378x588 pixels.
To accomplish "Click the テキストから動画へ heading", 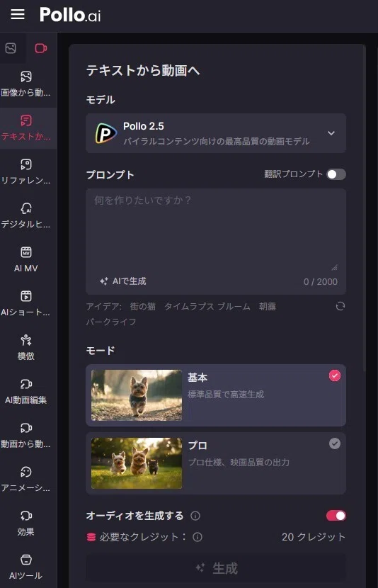I will (x=143, y=70).
